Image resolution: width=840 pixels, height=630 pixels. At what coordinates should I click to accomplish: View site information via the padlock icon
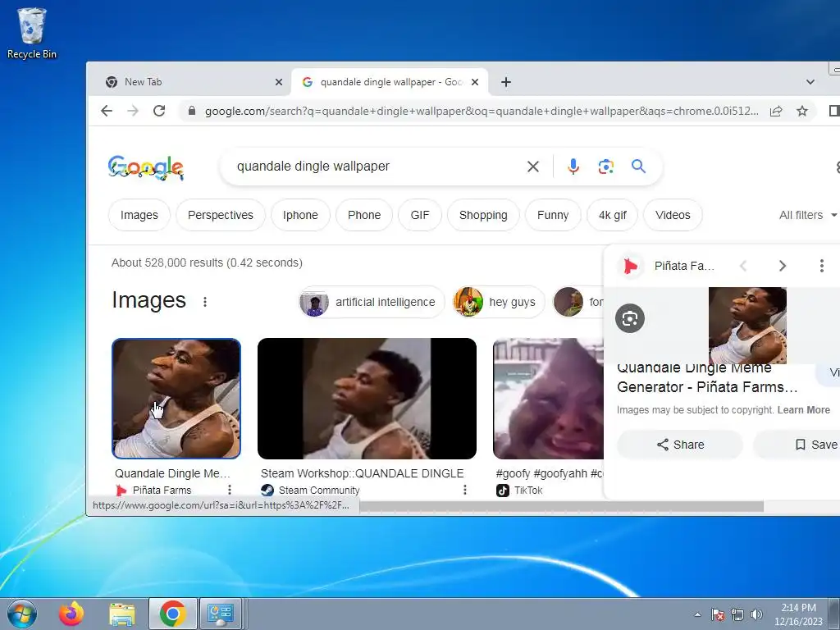(x=191, y=111)
